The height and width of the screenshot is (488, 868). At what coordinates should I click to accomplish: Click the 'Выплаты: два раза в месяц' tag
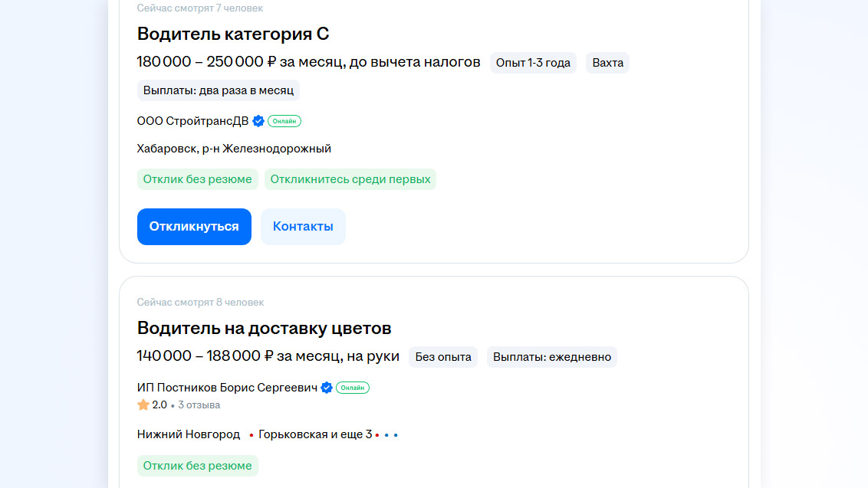(x=218, y=90)
